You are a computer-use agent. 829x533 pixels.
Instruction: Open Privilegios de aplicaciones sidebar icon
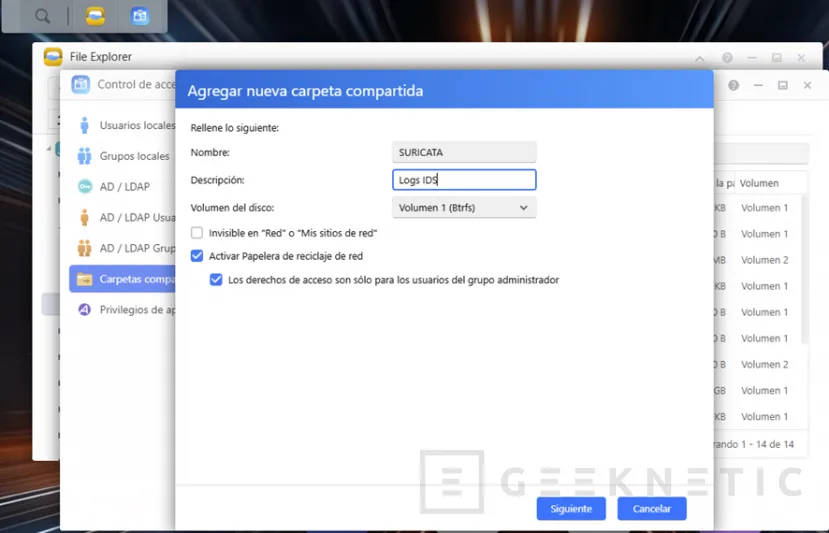(84, 310)
